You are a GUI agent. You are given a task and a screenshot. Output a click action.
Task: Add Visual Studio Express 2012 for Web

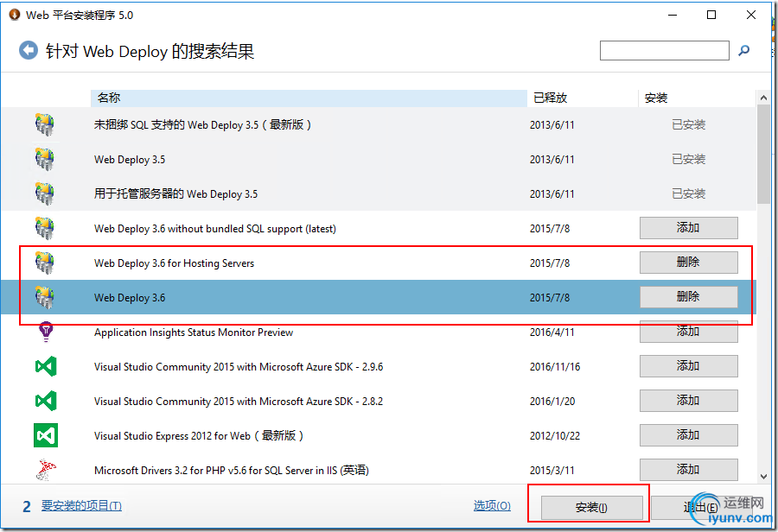tap(688, 434)
